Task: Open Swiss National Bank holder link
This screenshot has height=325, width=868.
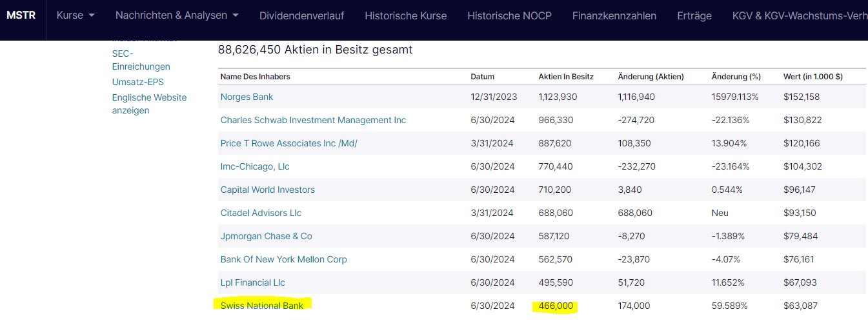Action: tap(261, 306)
